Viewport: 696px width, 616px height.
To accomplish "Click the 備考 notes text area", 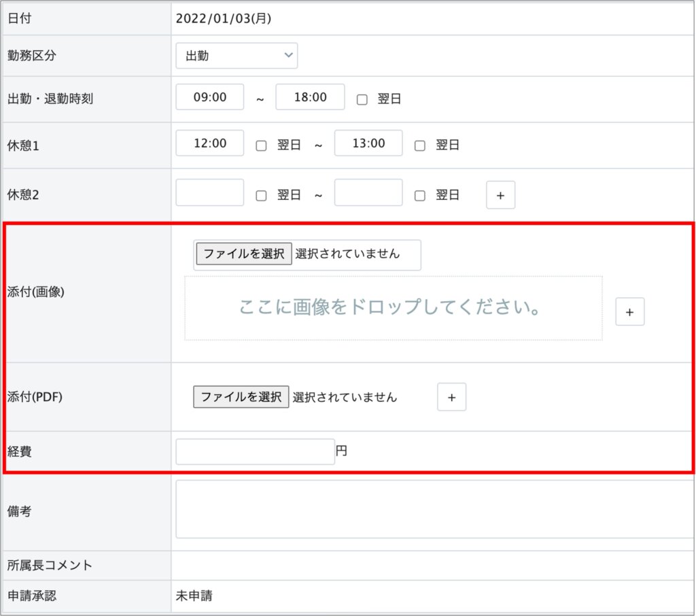I will point(435,509).
